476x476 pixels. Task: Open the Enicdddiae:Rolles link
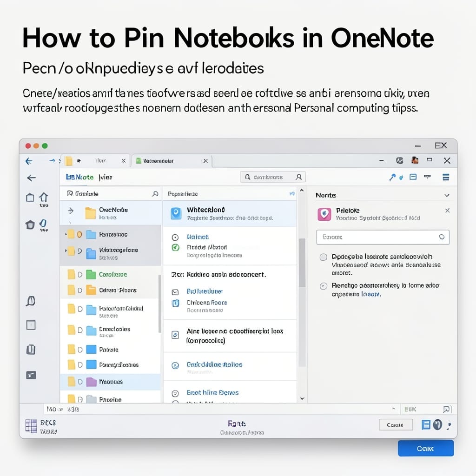click(214, 364)
